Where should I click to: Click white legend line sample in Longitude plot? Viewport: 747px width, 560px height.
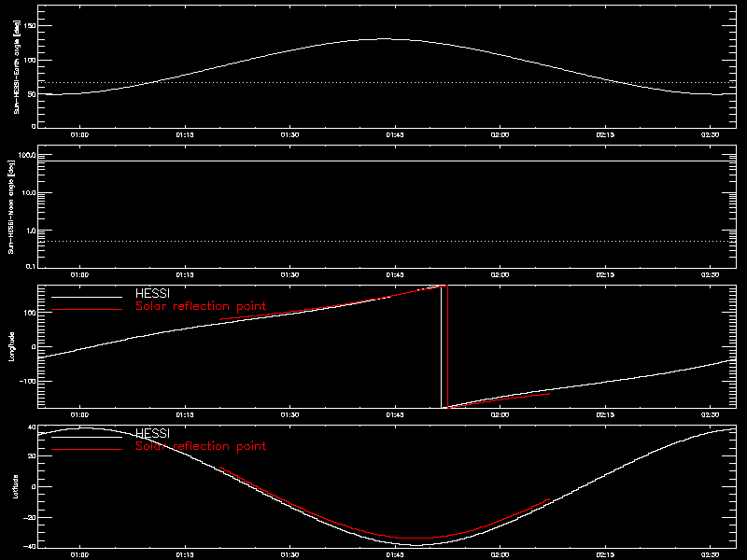click(x=87, y=297)
